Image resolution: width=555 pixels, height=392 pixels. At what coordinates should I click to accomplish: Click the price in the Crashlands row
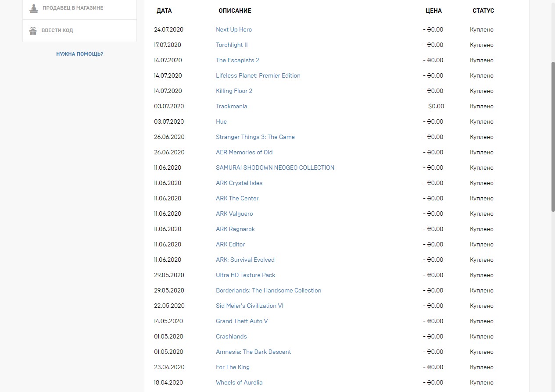click(x=433, y=336)
